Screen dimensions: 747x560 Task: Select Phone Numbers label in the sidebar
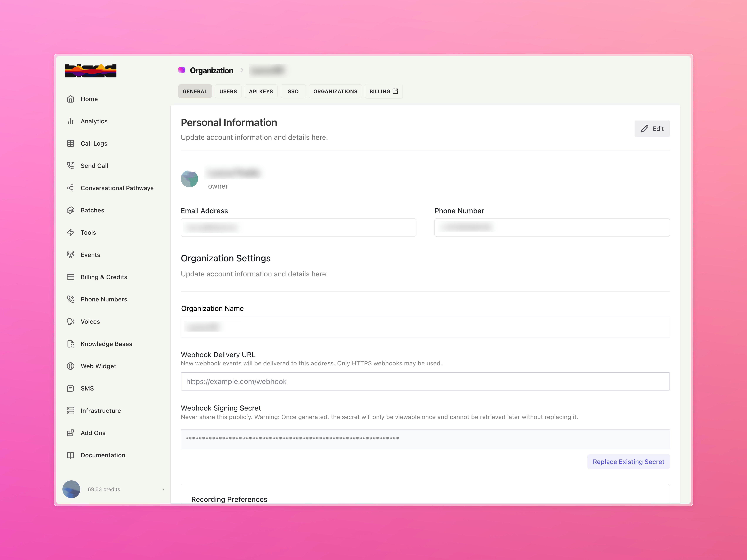104,299
